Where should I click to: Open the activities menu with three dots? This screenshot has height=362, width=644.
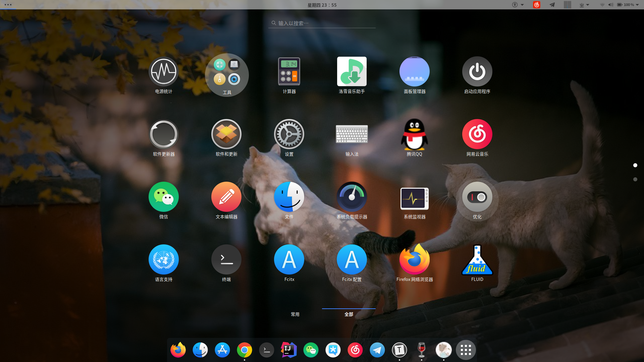pos(8,5)
